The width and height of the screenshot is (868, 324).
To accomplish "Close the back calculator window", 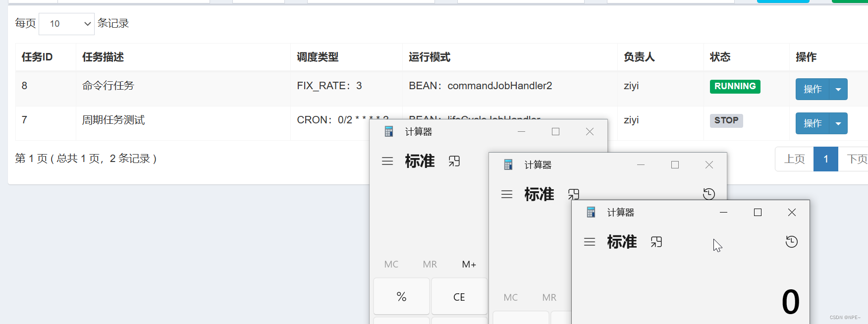I will (x=590, y=131).
